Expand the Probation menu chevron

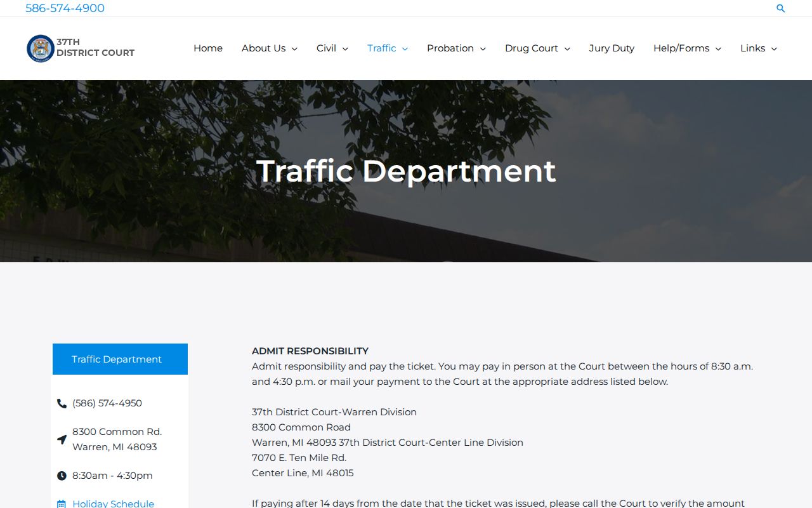pos(483,49)
